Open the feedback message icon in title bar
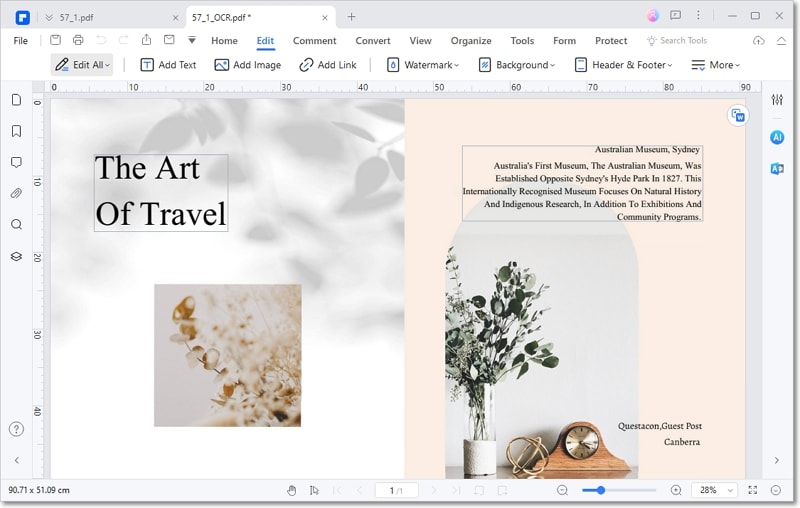This screenshot has width=800, height=508. [676, 15]
